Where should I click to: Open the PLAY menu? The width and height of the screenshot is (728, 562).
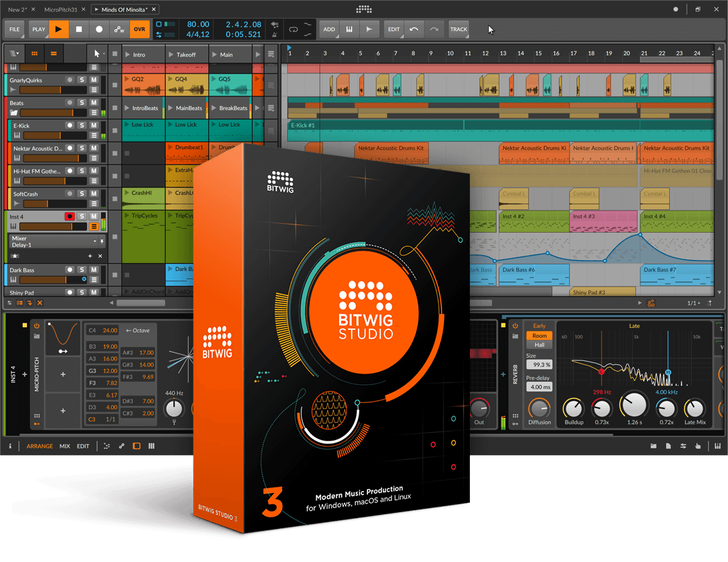coord(38,29)
